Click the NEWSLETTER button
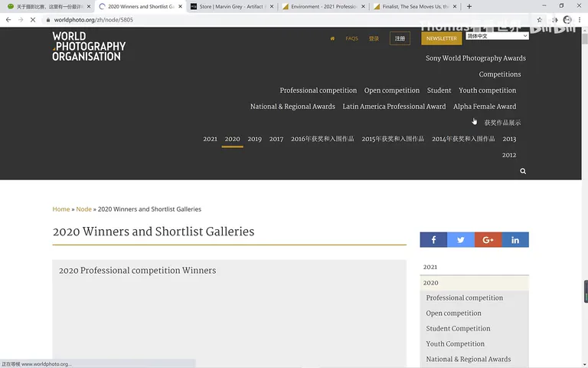This screenshot has width=588, height=368. (x=441, y=38)
